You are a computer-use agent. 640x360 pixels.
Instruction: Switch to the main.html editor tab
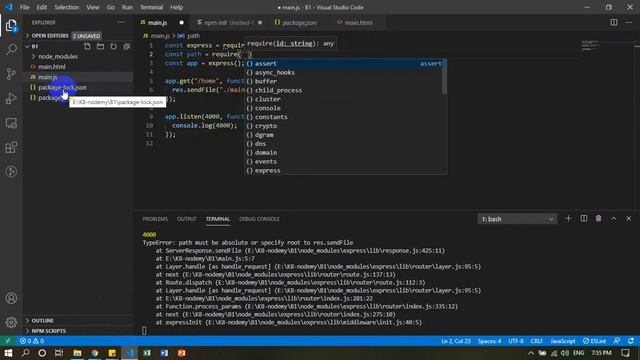358,22
